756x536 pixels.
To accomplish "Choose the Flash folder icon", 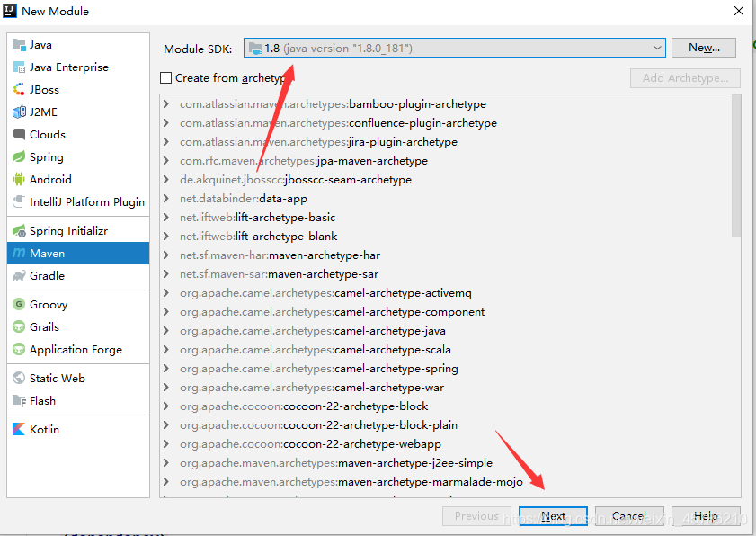I will tap(19, 400).
